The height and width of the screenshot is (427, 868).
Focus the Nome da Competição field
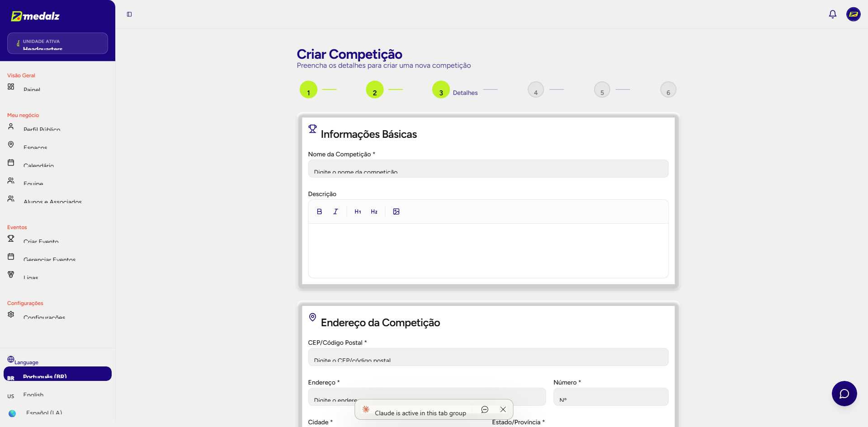click(488, 169)
